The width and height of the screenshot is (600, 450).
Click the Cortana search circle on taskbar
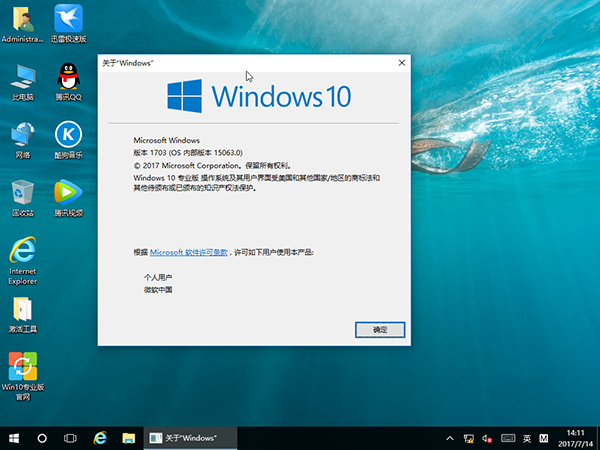pos(42,438)
